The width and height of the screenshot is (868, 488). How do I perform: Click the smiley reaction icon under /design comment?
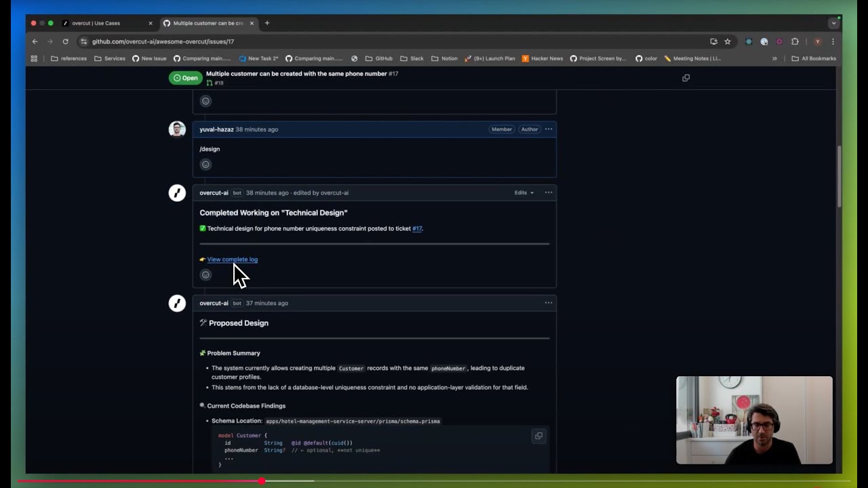point(205,164)
